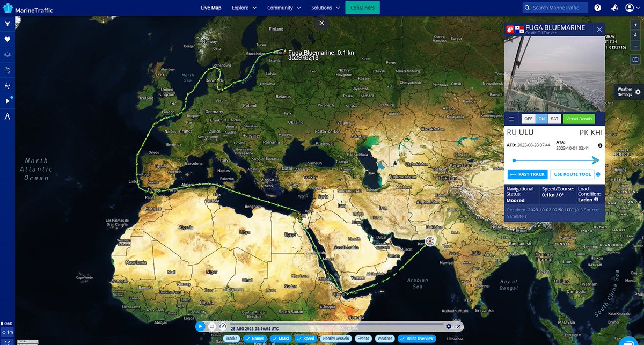Open the weather wind icon in sidebar
Image resolution: width=644 pixels, height=345 pixels.
coord(8,70)
